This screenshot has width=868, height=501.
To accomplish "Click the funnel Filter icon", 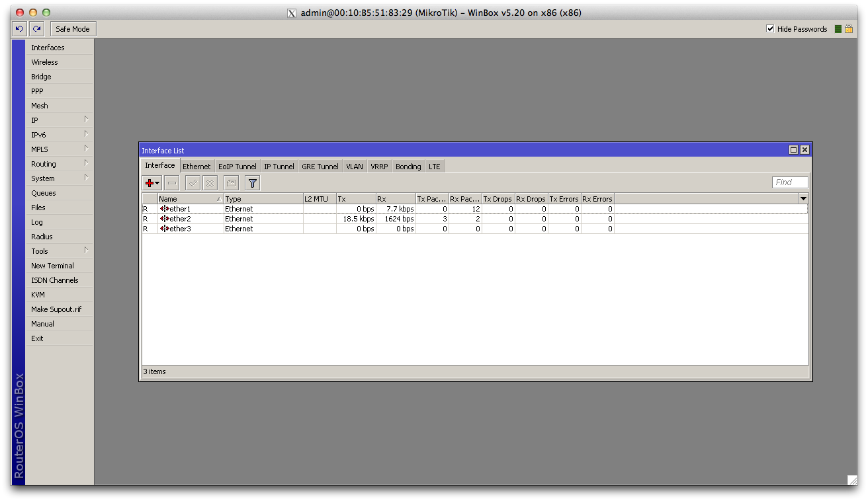I will [x=252, y=183].
